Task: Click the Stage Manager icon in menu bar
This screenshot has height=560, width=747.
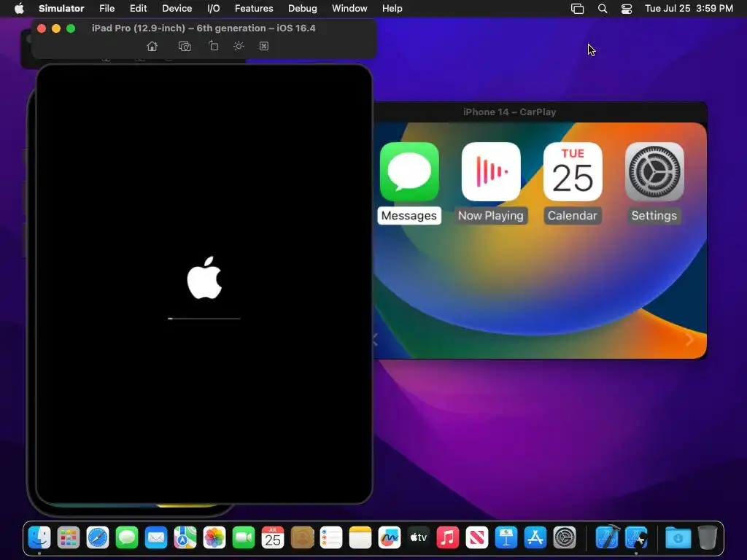Action: [x=578, y=9]
